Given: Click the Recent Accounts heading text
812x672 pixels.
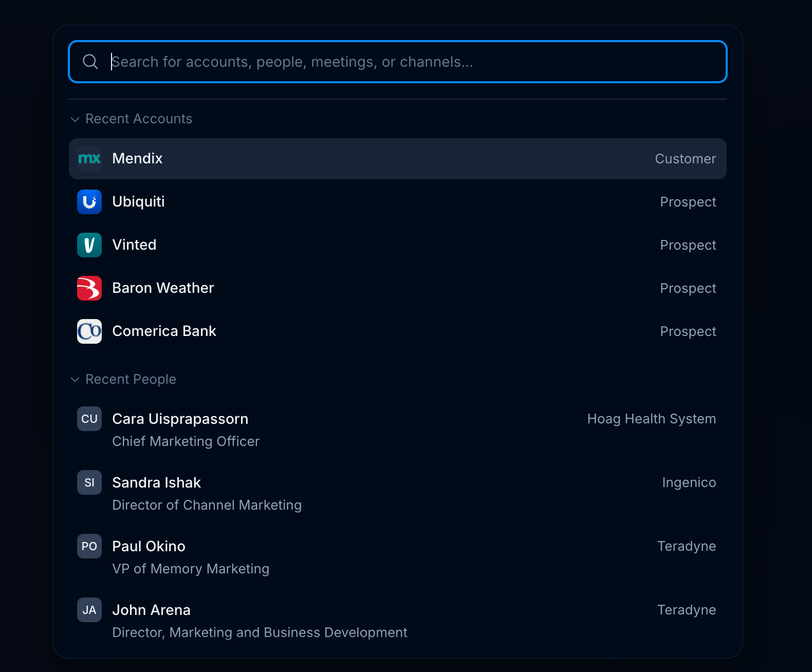Looking at the screenshot, I should pos(139,119).
